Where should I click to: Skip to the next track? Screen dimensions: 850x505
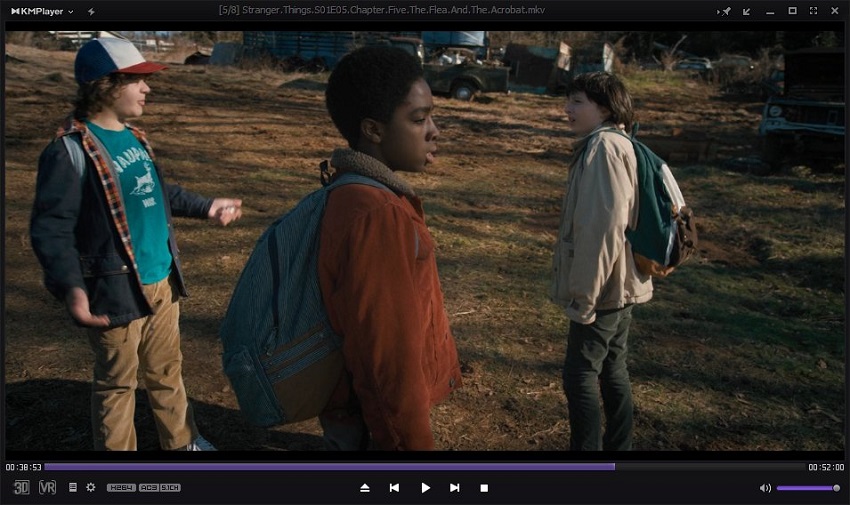pyautogui.click(x=455, y=487)
